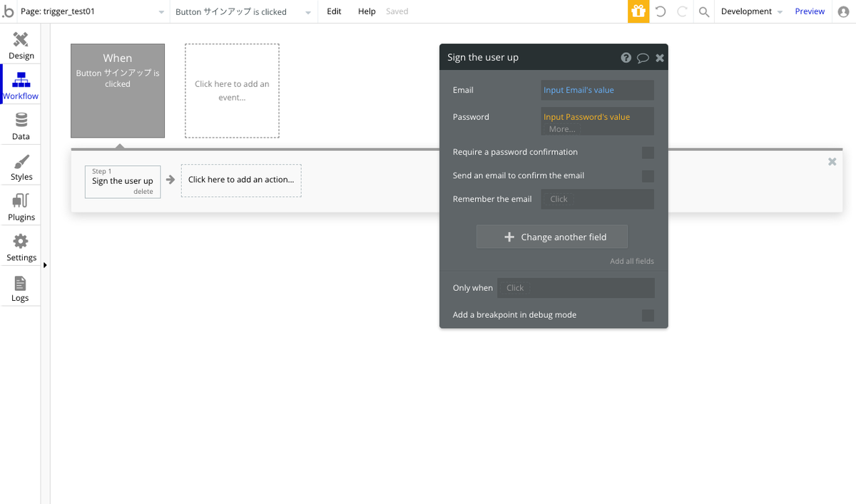Open the Logs tab

21,288
